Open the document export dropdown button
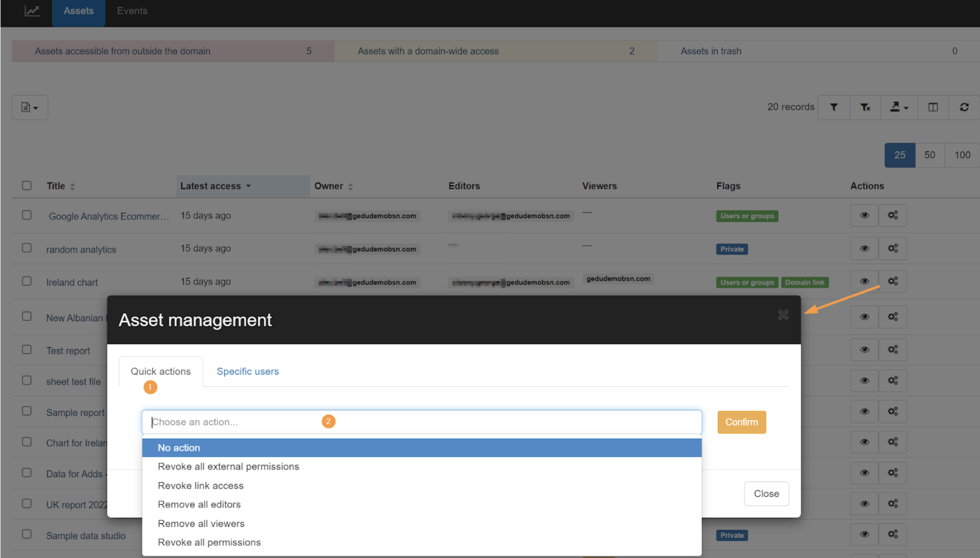This screenshot has height=558, width=980. point(30,107)
